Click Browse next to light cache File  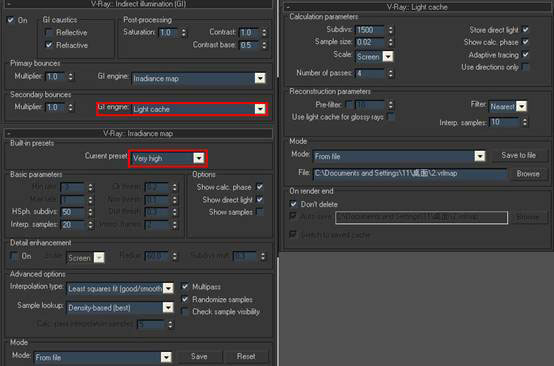click(x=528, y=174)
